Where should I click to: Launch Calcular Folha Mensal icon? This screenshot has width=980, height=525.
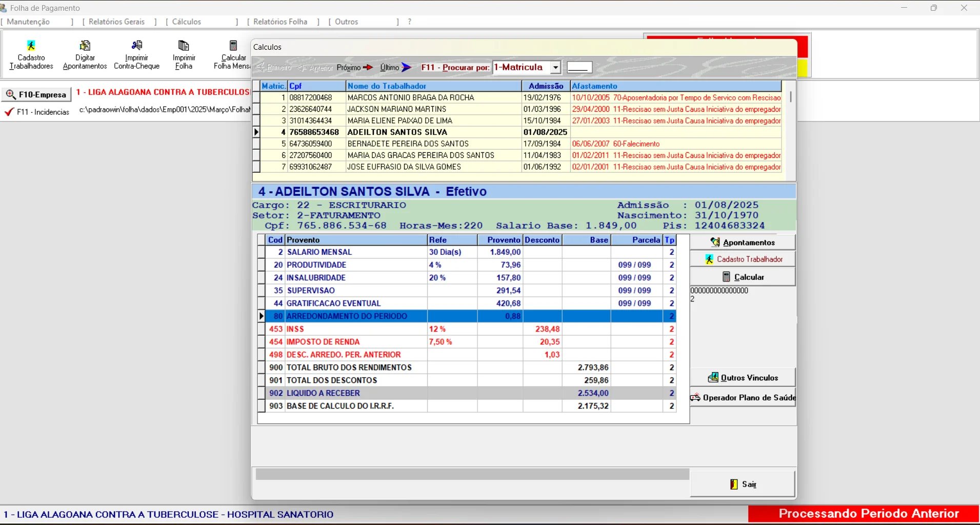point(233,54)
